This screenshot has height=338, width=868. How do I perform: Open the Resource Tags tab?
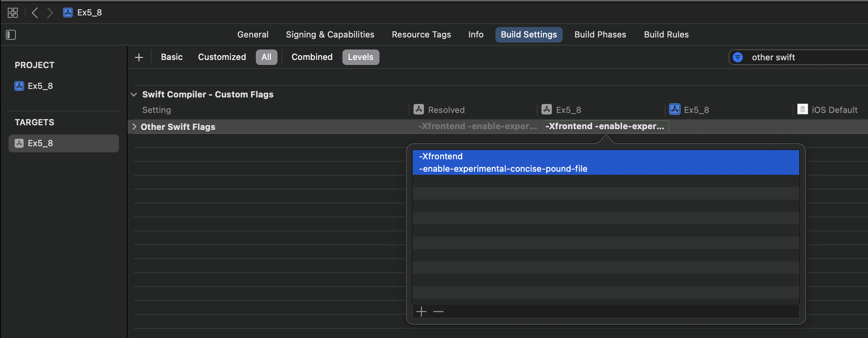(x=421, y=34)
